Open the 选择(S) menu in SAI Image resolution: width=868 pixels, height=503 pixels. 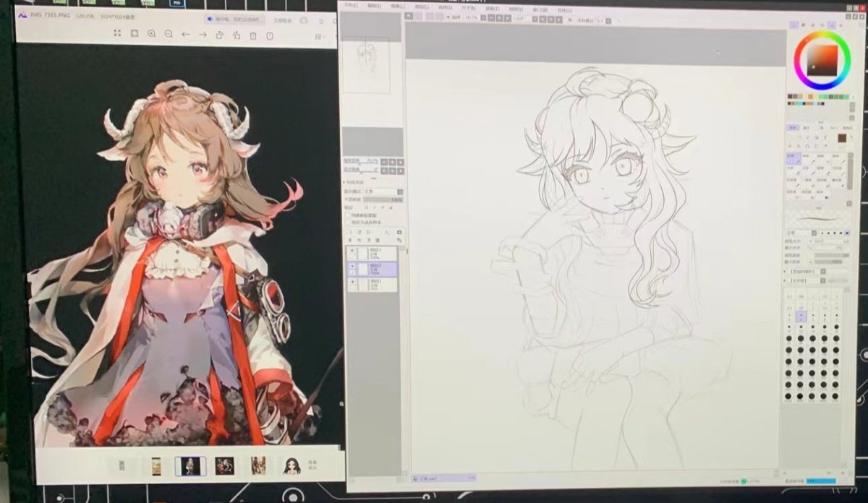click(445, 7)
